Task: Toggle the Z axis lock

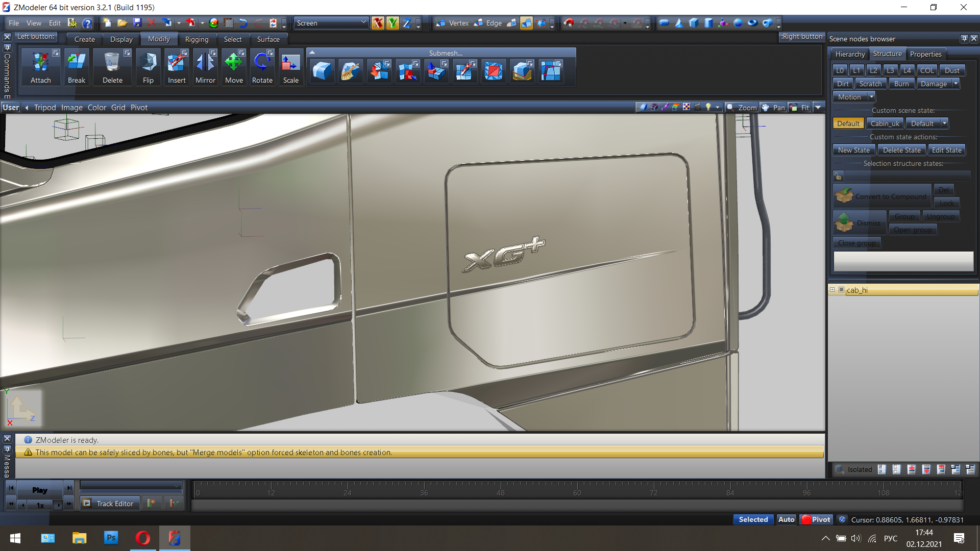Action: coord(407,23)
